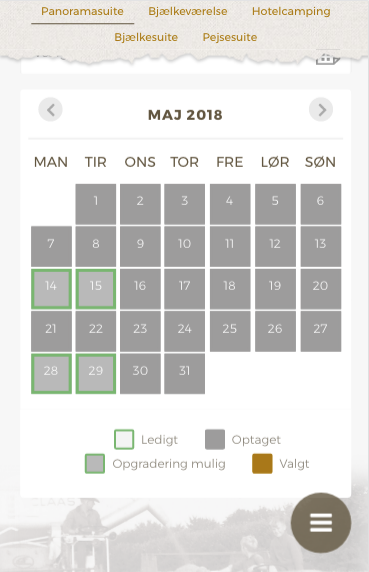The width and height of the screenshot is (369, 572).
Task: Switch to the Panoramasuite tab
Action: (x=82, y=11)
